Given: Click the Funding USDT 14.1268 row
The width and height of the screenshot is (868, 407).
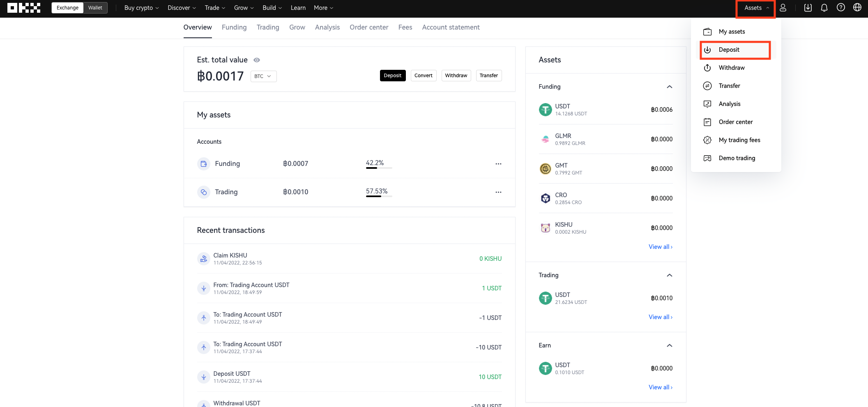Looking at the screenshot, I should tap(606, 110).
